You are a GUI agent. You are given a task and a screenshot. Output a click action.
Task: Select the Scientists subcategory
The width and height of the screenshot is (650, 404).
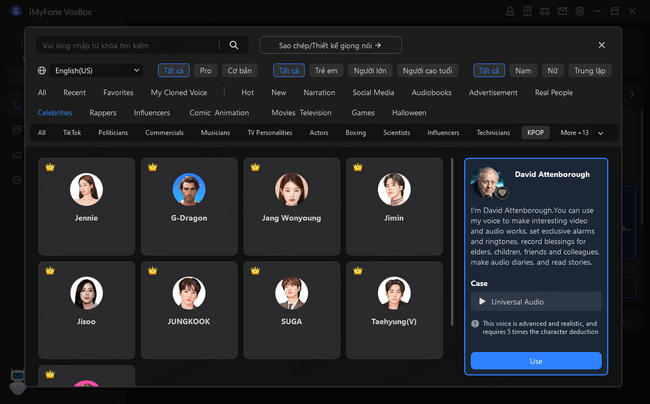[396, 133]
